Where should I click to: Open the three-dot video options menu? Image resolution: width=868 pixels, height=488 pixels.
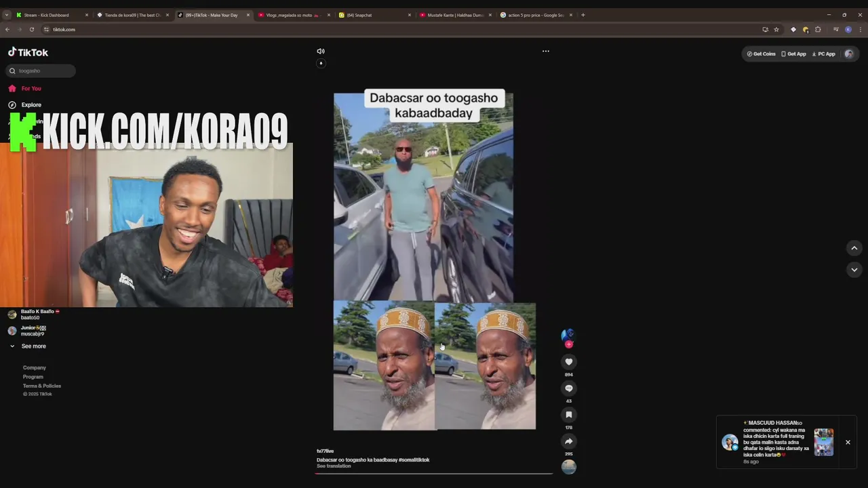[545, 51]
